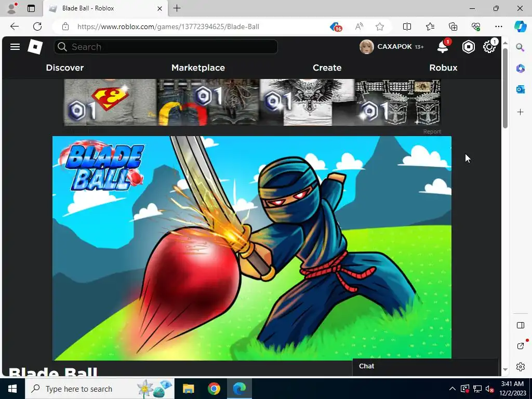Image resolution: width=532 pixels, height=399 pixels.
Task: Add a sidebar app with plus icon
Action: (521, 112)
